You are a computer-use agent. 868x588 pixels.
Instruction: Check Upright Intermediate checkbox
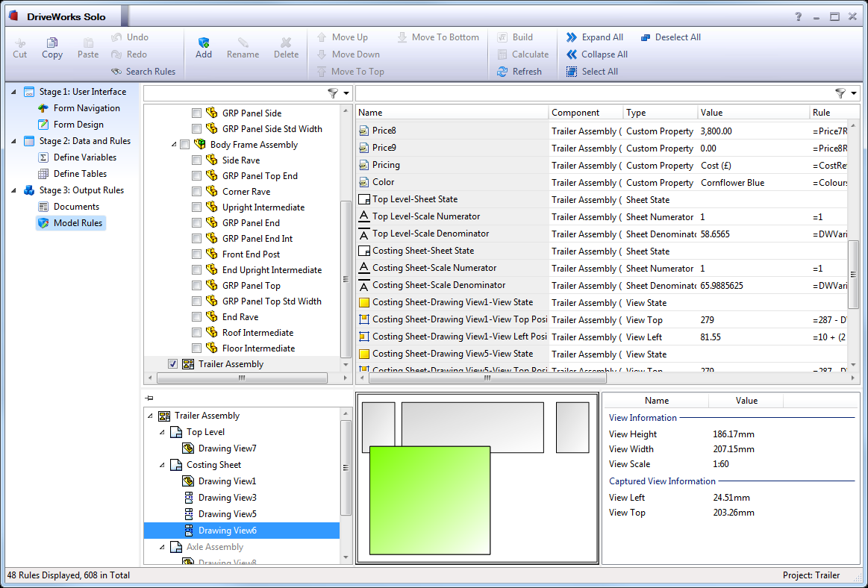(x=196, y=207)
